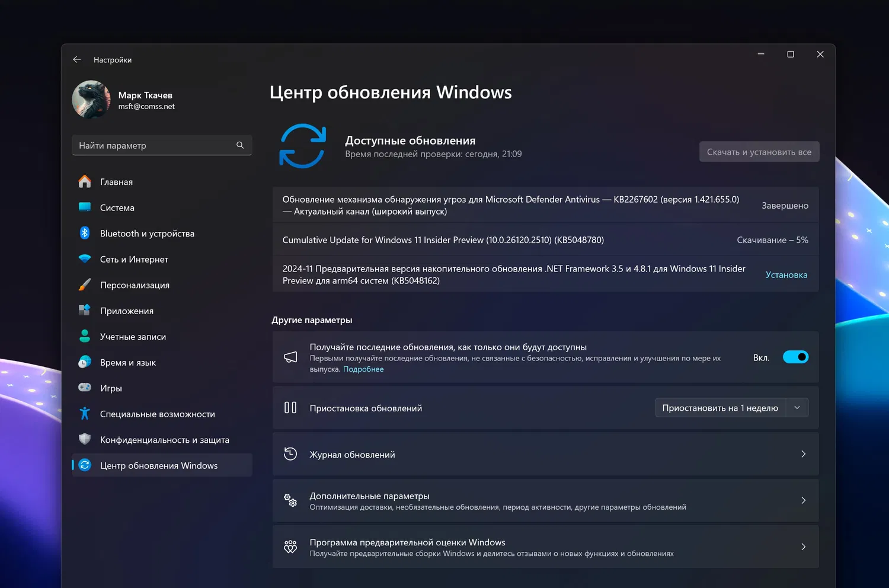Open the Система menu item
The height and width of the screenshot is (588, 889).
(117, 207)
